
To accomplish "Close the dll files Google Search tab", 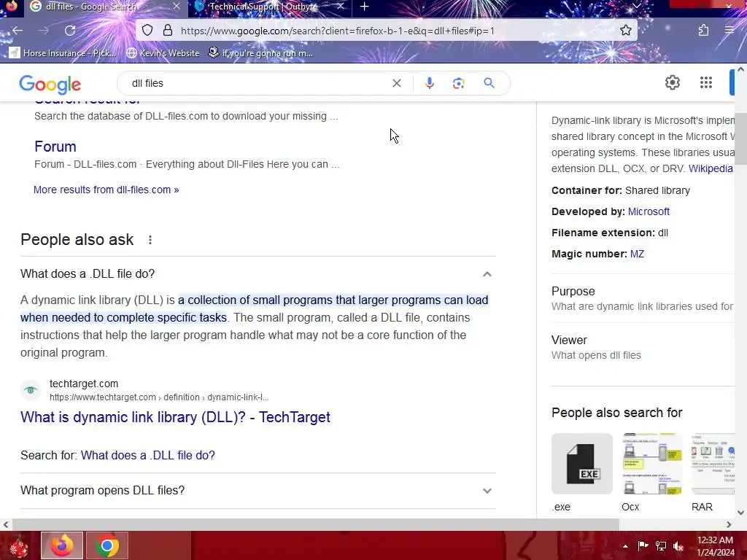I will (177, 7).
